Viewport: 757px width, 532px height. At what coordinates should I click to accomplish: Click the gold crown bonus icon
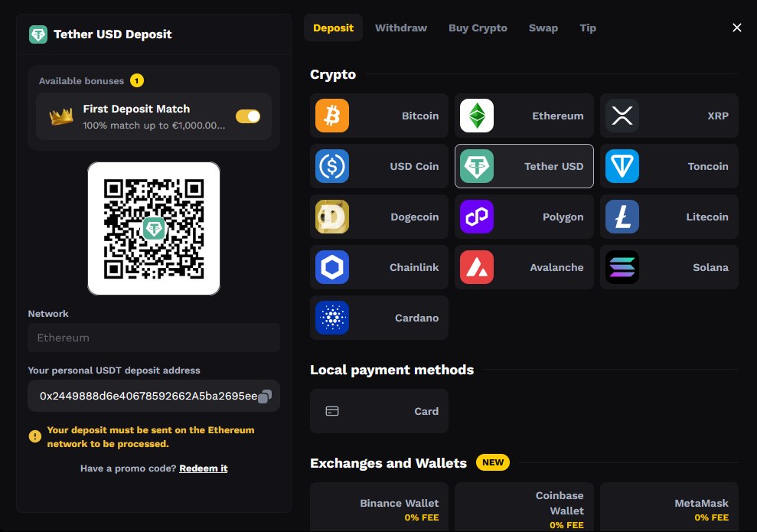coord(61,116)
